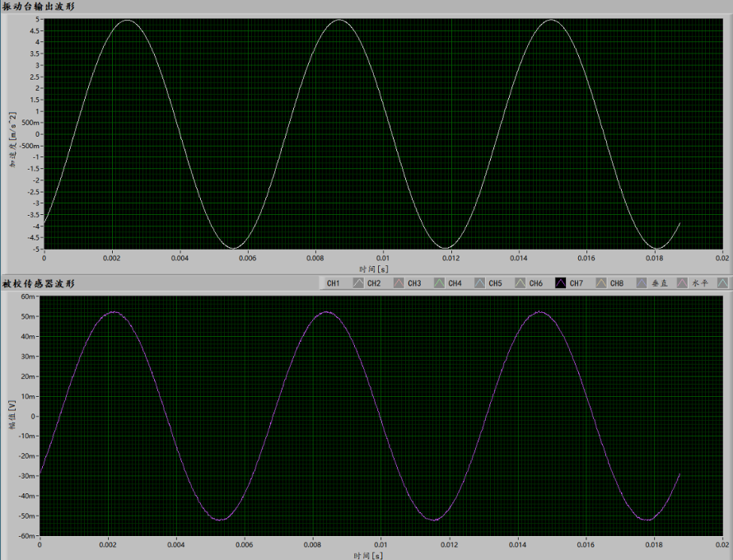Click the 4.5 tick on upper Y-axis
This screenshot has height=560, width=733.
click(x=35, y=30)
